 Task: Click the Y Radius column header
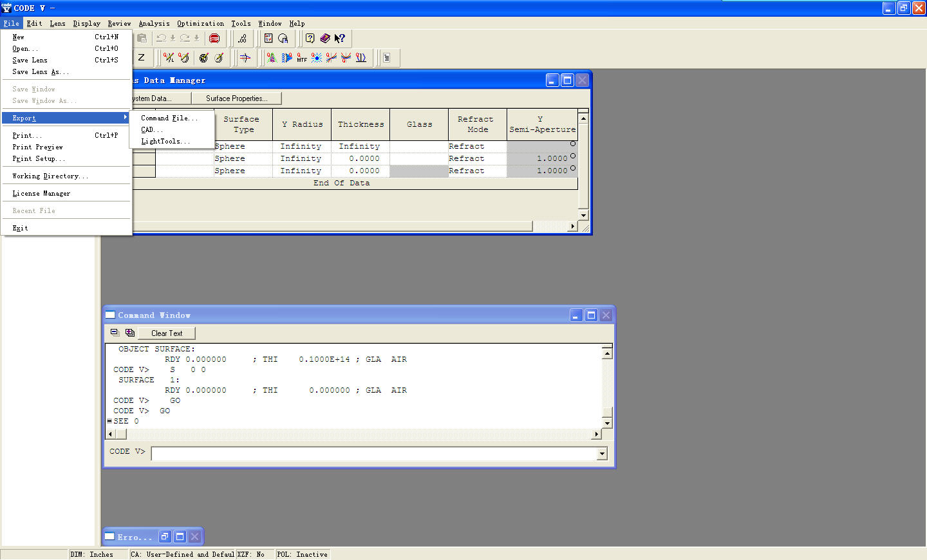(x=302, y=125)
